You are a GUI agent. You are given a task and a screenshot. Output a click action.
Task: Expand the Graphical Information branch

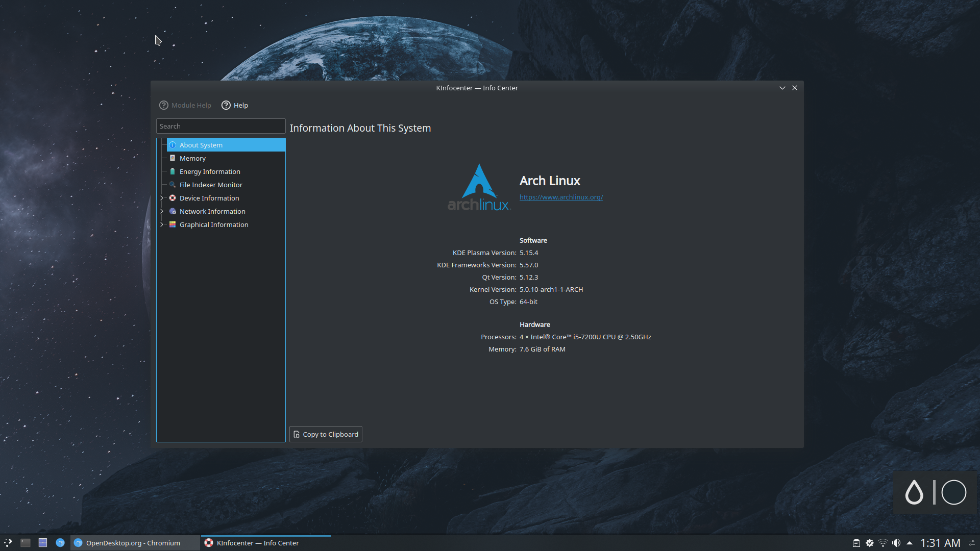(x=162, y=224)
